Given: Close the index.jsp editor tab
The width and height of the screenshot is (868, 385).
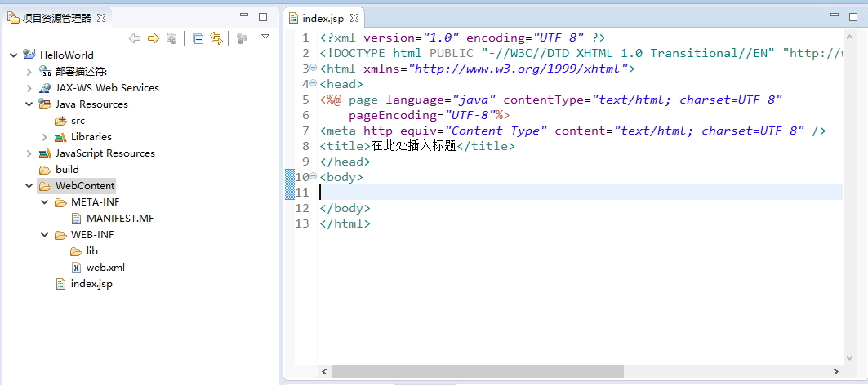Looking at the screenshot, I should click(x=355, y=18).
